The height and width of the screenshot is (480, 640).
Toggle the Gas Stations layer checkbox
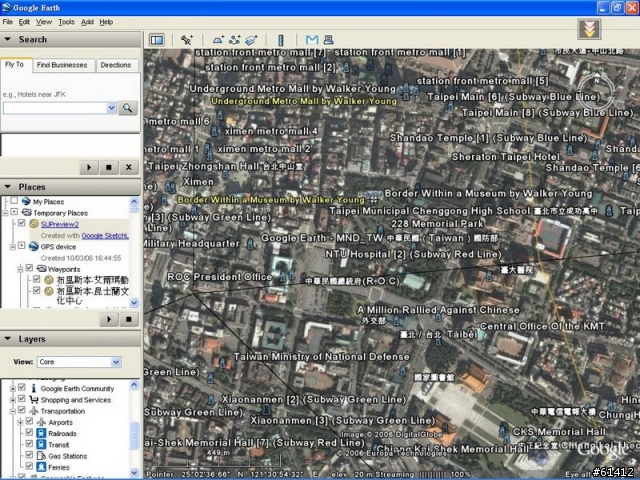pos(28,456)
